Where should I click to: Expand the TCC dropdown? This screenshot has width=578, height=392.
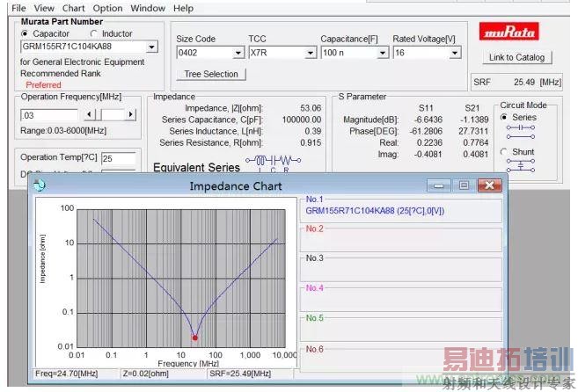[311, 53]
